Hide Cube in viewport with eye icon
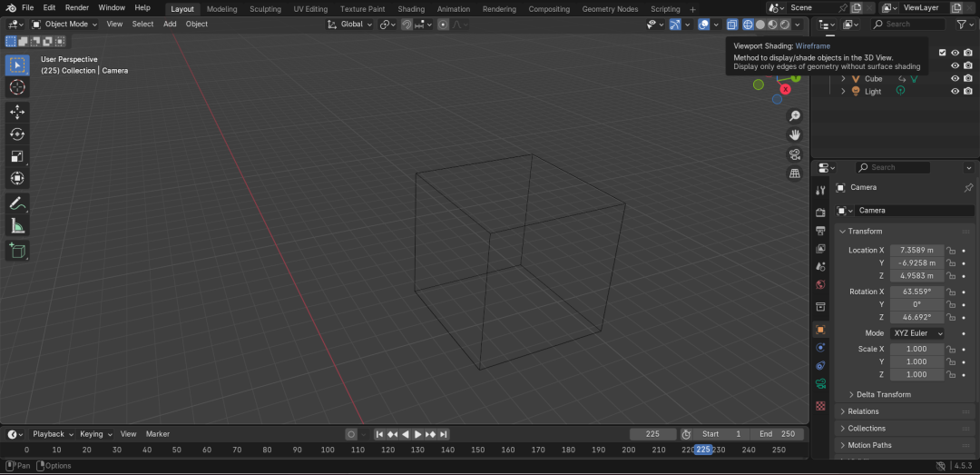Image resolution: width=980 pixels, height=475 pixels. point(955,79)
